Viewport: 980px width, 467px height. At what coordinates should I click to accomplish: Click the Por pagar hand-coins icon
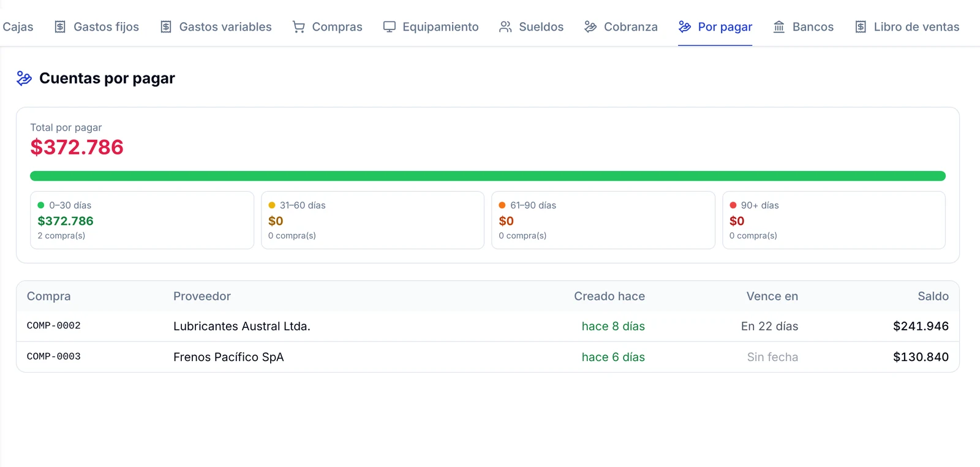point(685,27)
